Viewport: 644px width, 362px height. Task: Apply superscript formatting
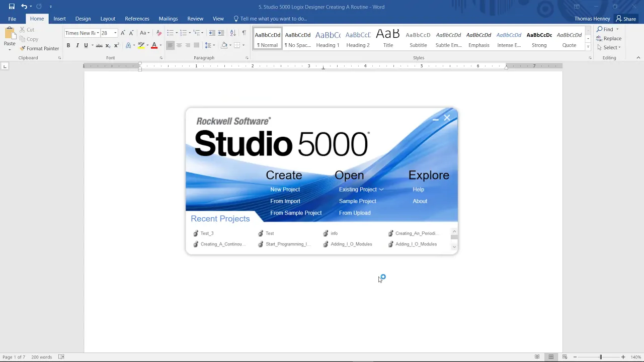click(x=117, y=46)
